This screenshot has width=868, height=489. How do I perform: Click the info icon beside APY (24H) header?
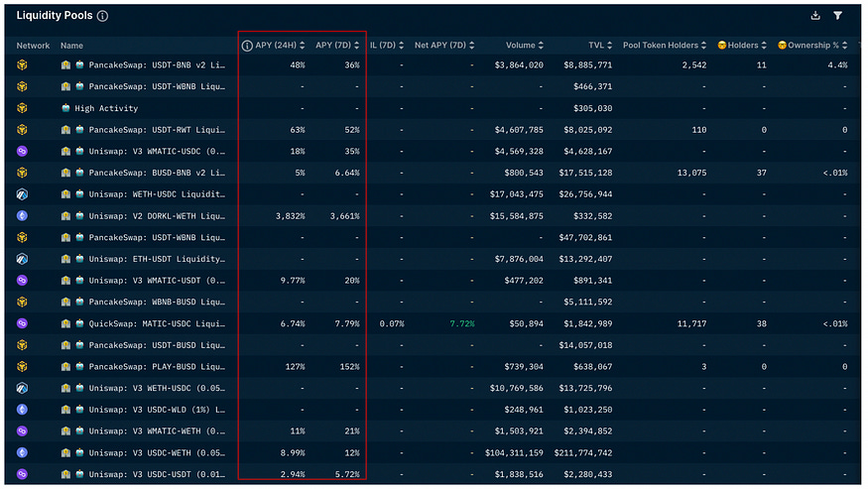click(247, 46)
